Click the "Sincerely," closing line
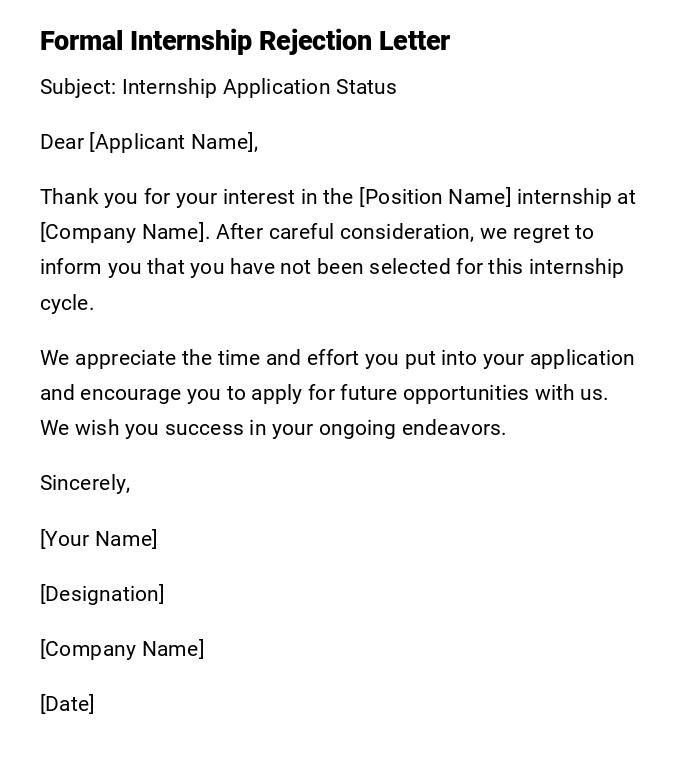Viewport: 700px width, 766px height. coord(85,483)
